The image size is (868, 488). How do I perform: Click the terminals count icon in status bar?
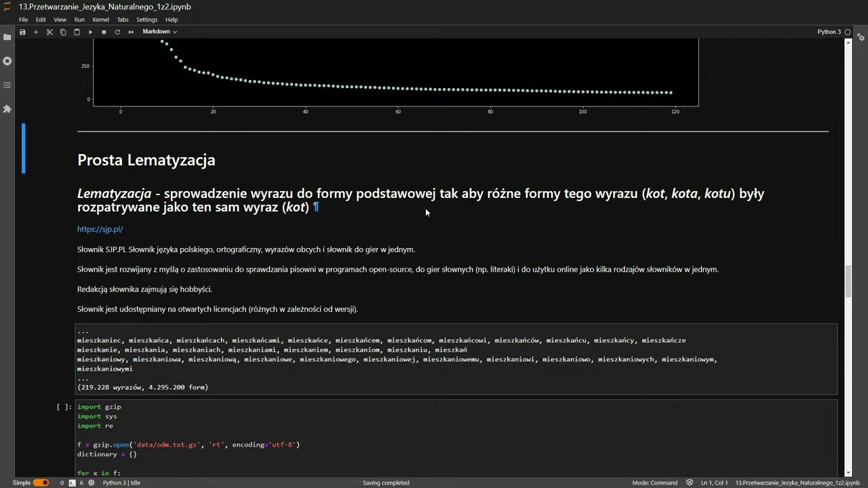pyautogui.click(x=73, y=483)
